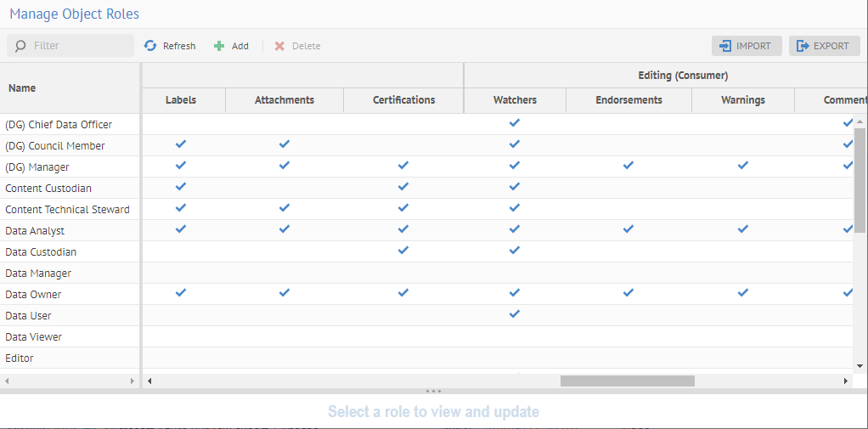This screenshot has height=429, width=868.
Task: Click the Attachments column header
Action: click(285, 100)
